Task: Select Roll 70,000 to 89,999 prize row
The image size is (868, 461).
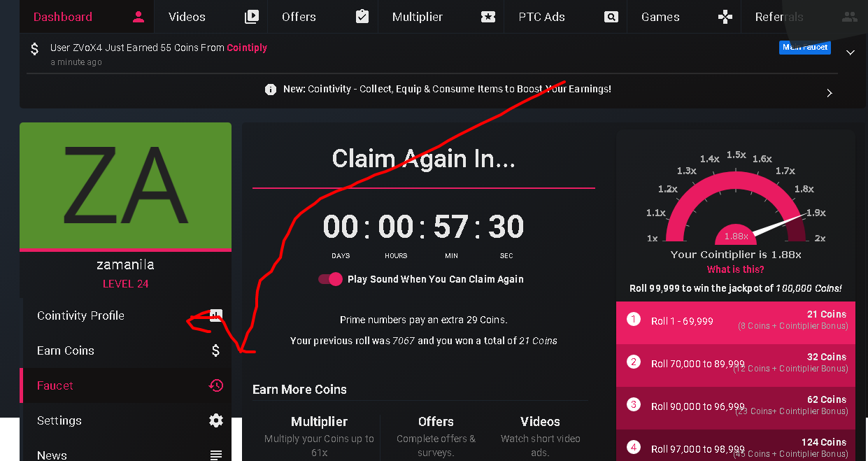Action: pos(736,365)
